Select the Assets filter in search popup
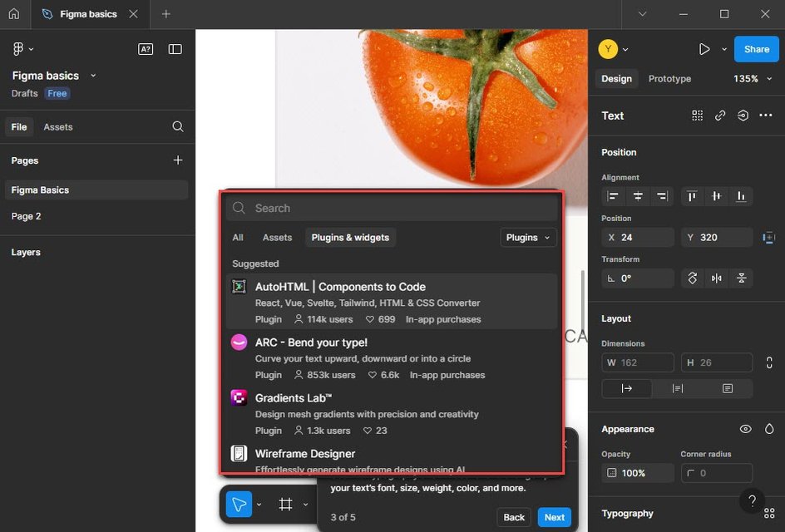The image size is (785, 532). coord(277,238)
